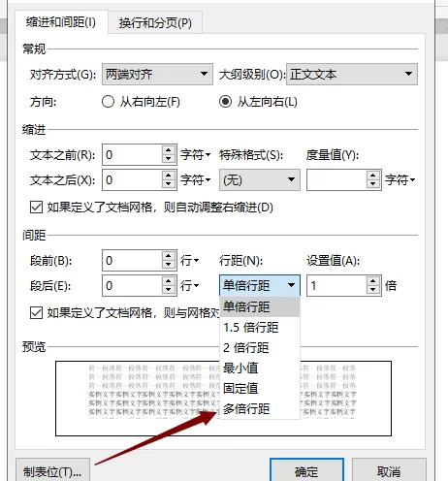Decrease the 文本之后 indent spinner value
Viewport: 448px width, 481px height.
click(x=168, y=184)
